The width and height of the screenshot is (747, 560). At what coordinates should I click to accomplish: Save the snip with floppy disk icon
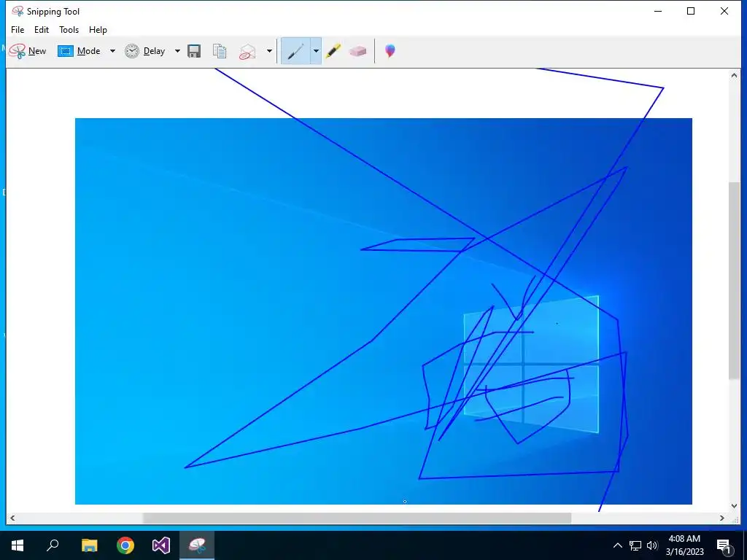pyautogui.click(x=194, y=51)
